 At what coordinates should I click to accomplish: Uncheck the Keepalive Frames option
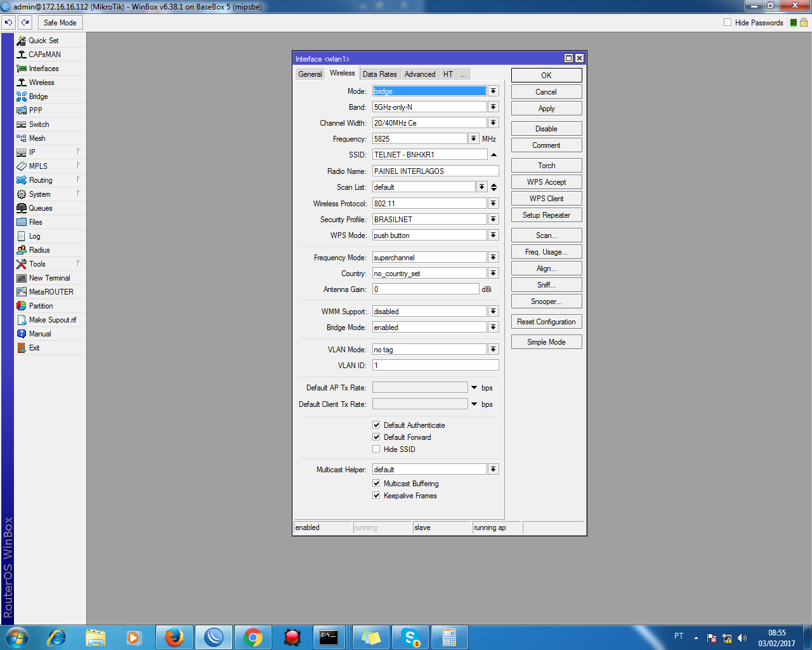tap(376, 495)
